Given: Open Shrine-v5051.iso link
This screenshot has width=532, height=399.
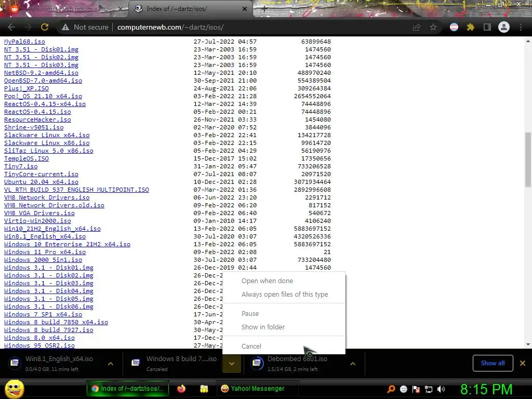Looking at the screenshot, I should [x=34, y=127].
